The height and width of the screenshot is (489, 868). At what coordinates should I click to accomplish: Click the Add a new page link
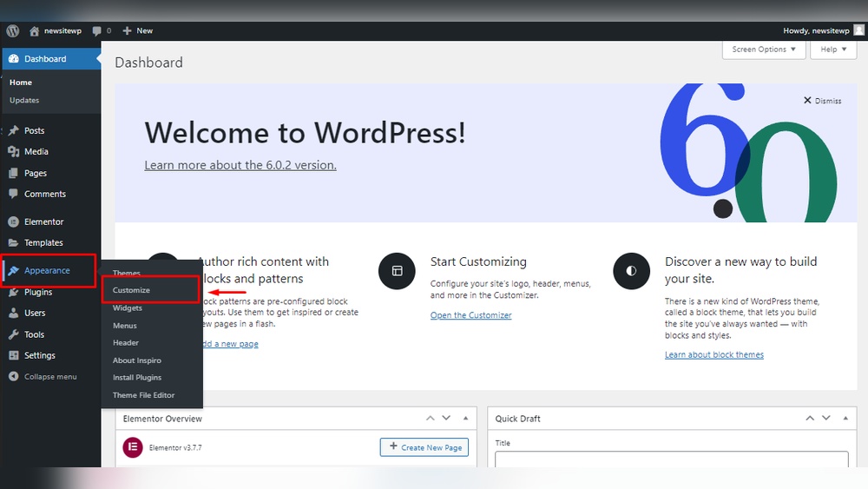230,344
